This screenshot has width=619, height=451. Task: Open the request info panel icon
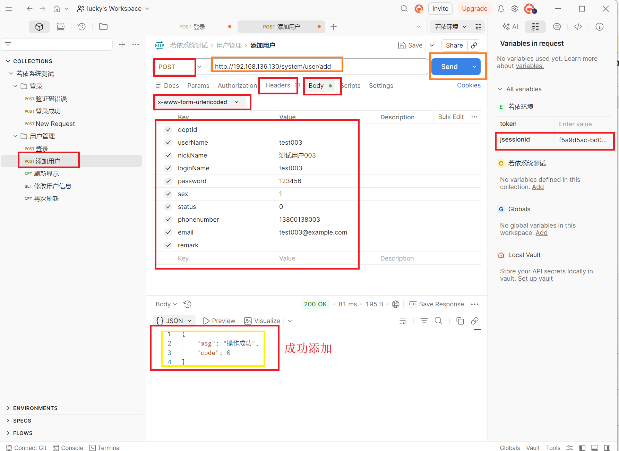(599, 27)
